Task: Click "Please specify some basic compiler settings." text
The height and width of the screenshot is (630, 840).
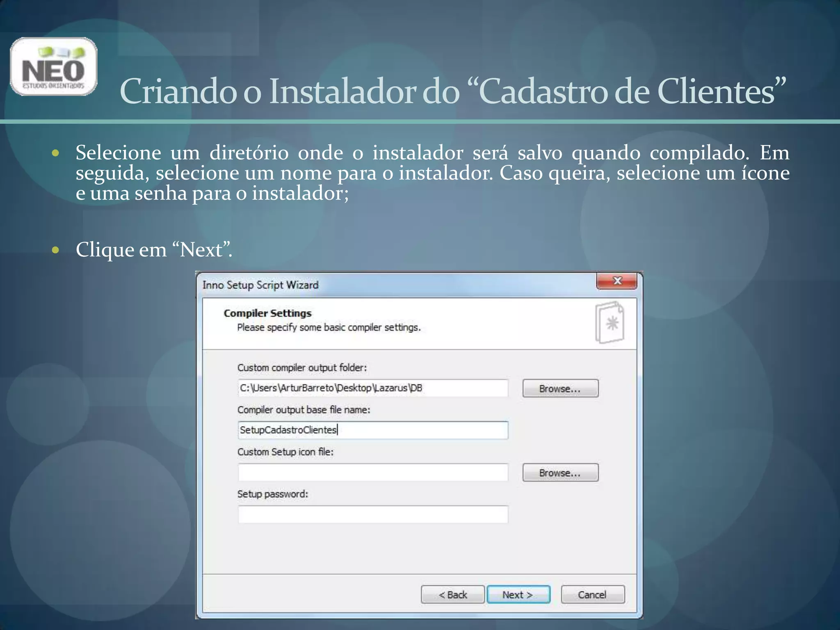Action: point(329,328)
